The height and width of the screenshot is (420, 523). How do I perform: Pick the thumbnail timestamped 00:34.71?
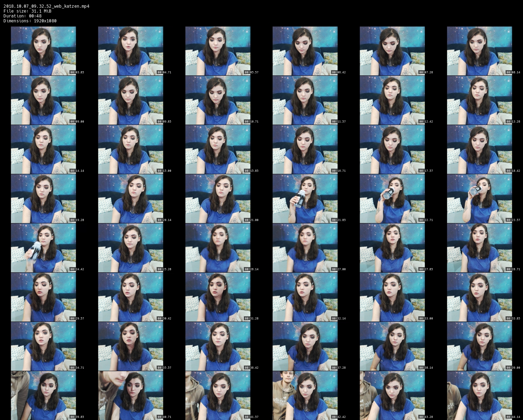pos(43,346)
